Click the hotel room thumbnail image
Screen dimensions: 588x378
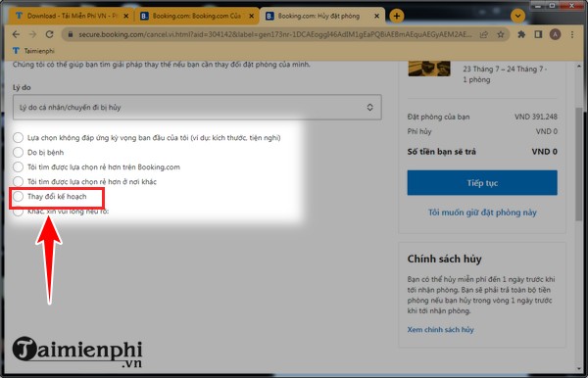pos(429,69)
